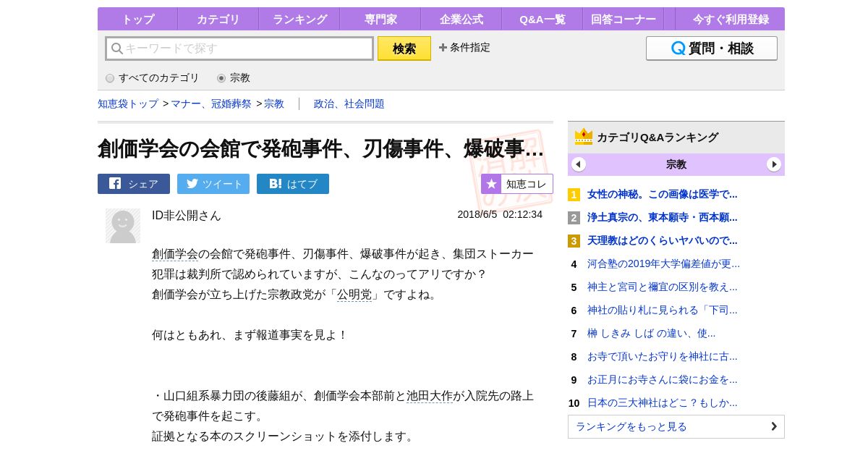
Task: Open rank 1 女性の神秘 question
Action: coord(663,194)
